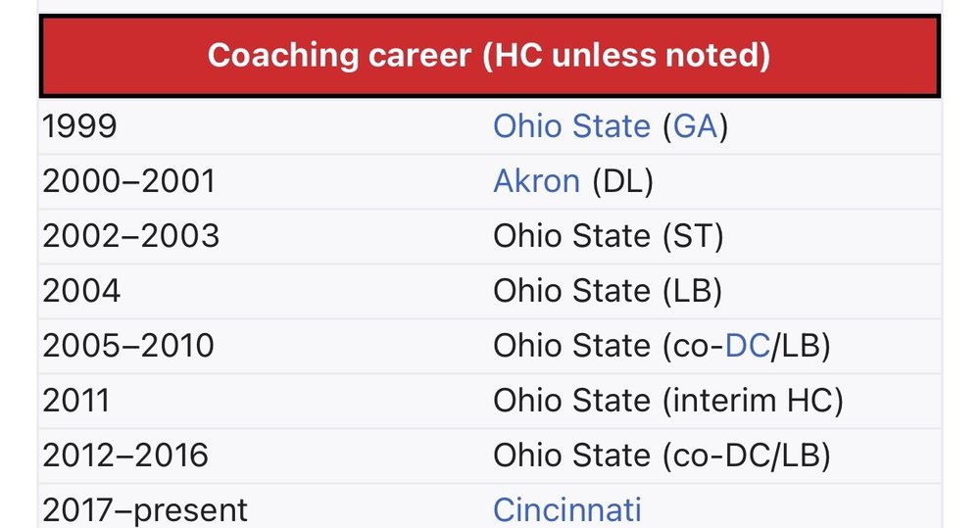The height and width of the screenshot is (528, 980).
Task: Click the 2002–2003 year cell
Action: pos(131,236)
